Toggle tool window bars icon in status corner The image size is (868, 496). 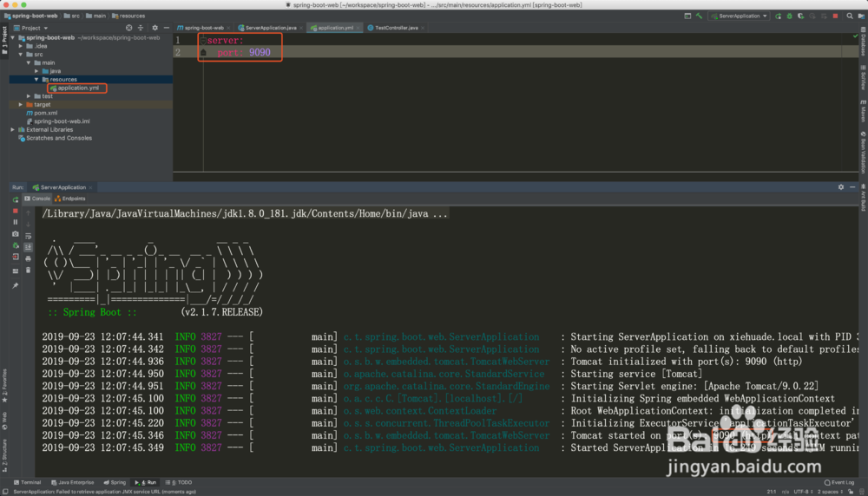[5, 492]
